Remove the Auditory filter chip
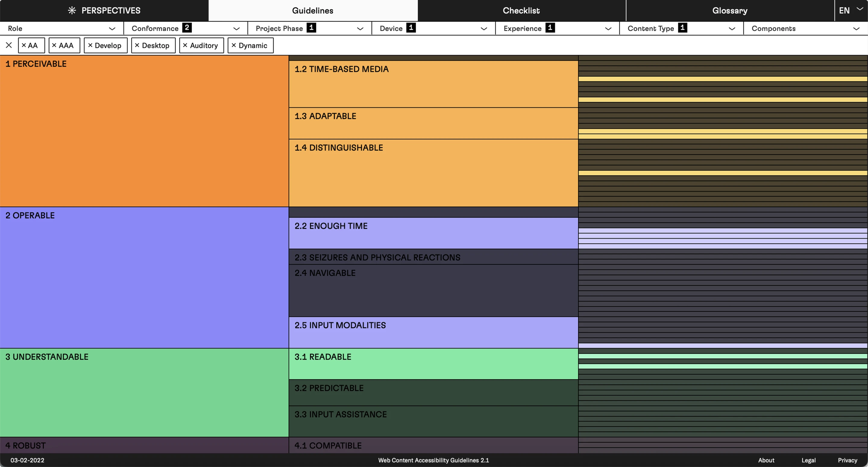This screenshot has height=467, width=868. pyautogui.click(x=202, y=45)
